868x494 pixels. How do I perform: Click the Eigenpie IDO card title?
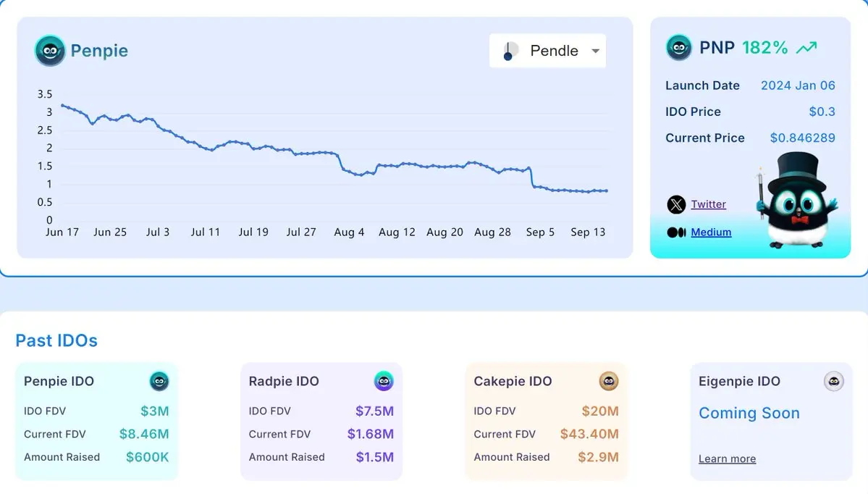click(x=739, y=382)
